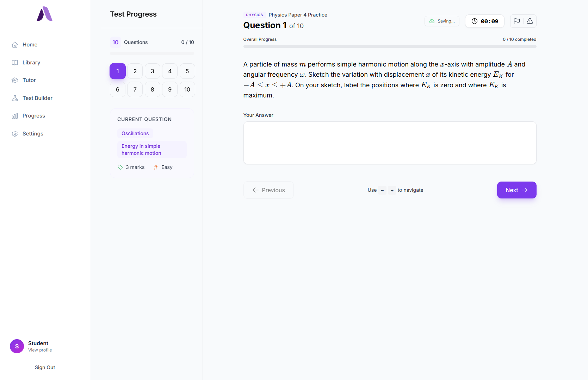Screen dimensions: 588x380
Task: Jump to question 5
Action: 187,71
